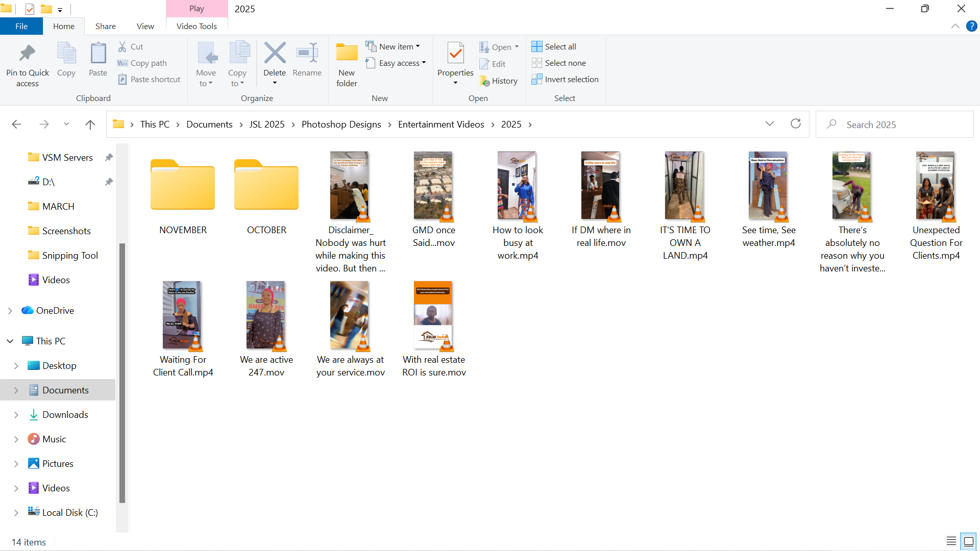
Task: Switch to Details view icon
Action: pos(951,541)
